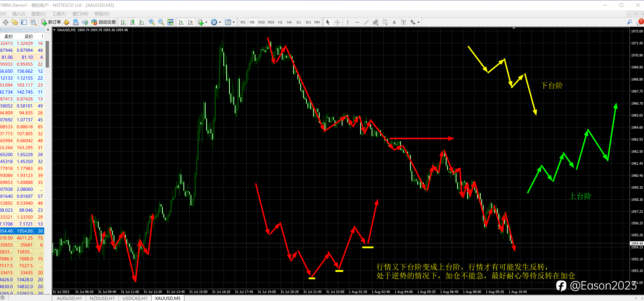Expand the indicators dropdown arrow
This screenshot has width=644, height=301.
coord(206,22)
